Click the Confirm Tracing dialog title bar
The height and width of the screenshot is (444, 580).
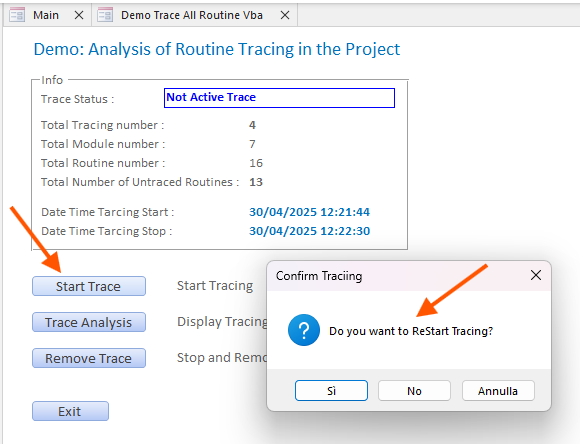tap(398, 276)
